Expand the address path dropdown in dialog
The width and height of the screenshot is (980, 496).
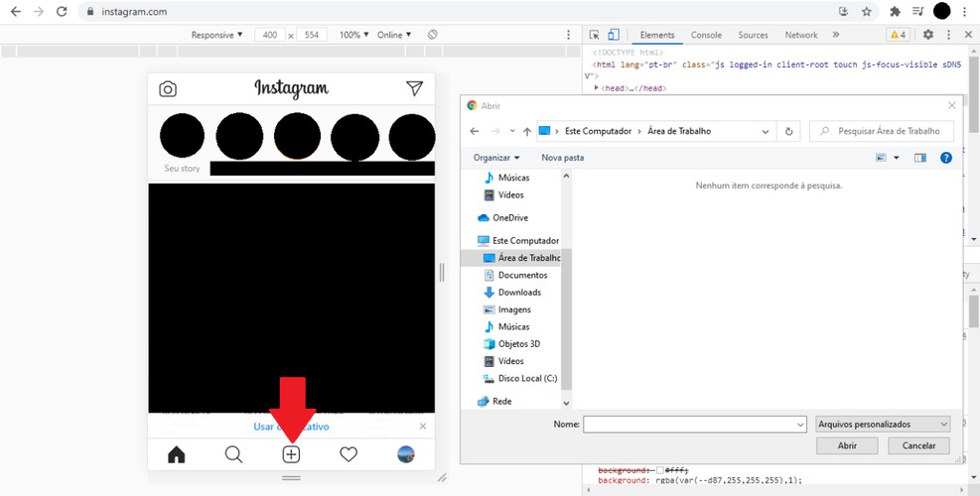(766, 131)
